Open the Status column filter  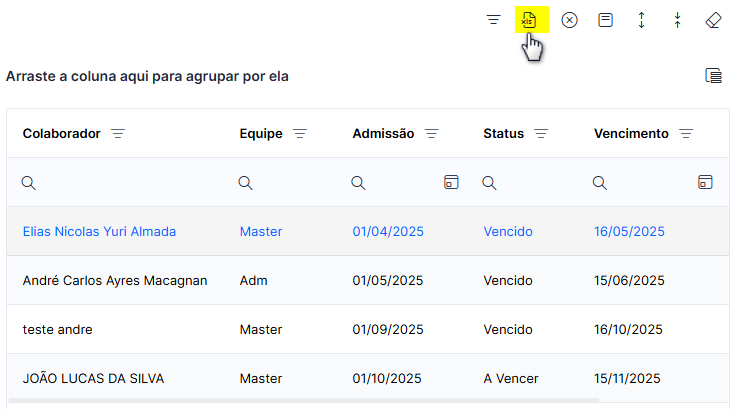coord(541,134)
